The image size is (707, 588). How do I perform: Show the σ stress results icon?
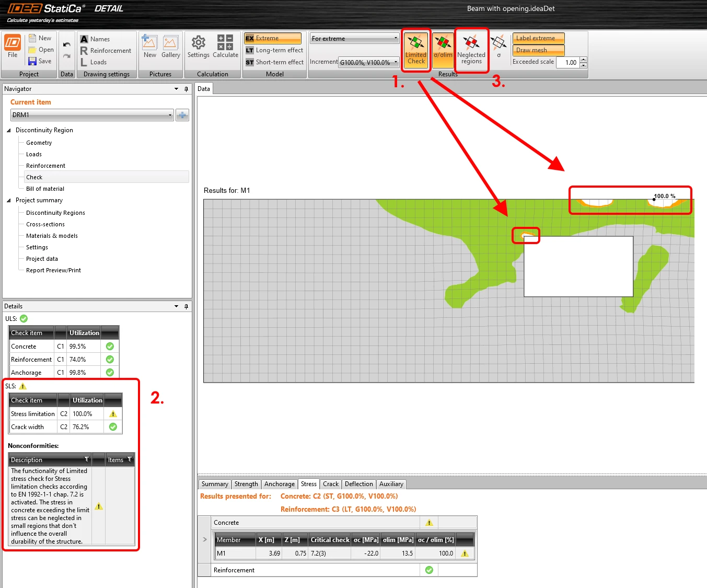tap(499, 47)
